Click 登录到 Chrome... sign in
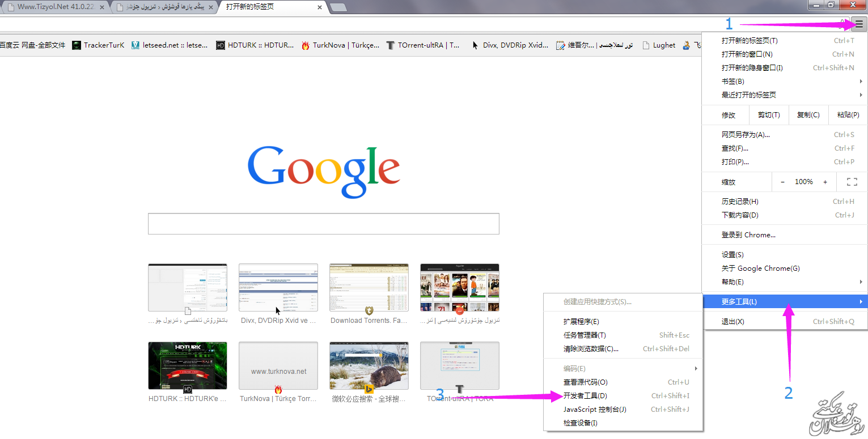This screenshot has width=868, height=439. pyautogui.click(x=785, y=235)
